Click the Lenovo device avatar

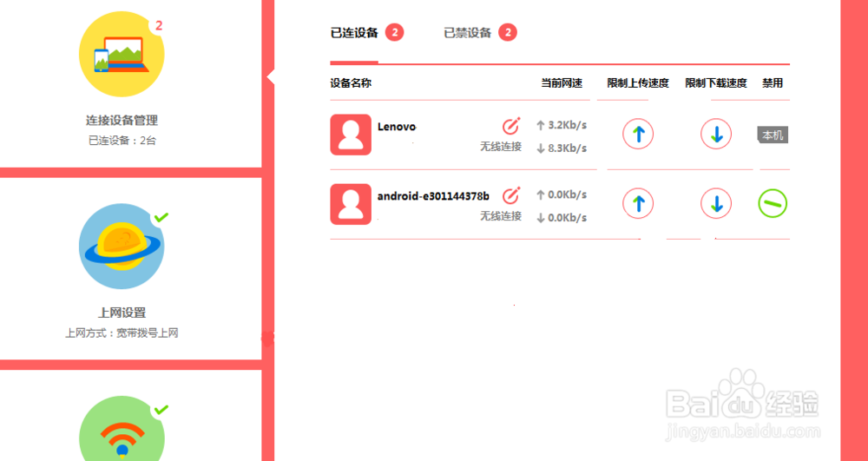(351, 135)
